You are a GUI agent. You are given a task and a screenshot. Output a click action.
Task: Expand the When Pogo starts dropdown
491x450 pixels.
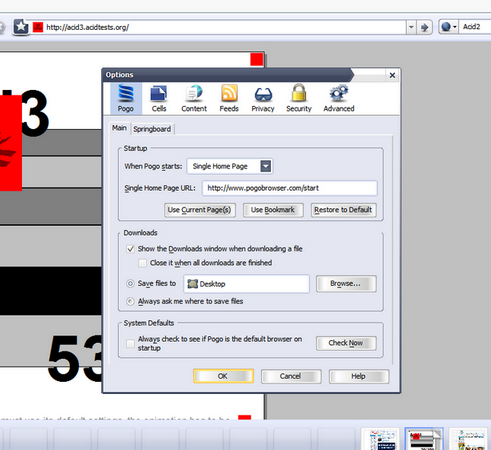coord(266,166)
